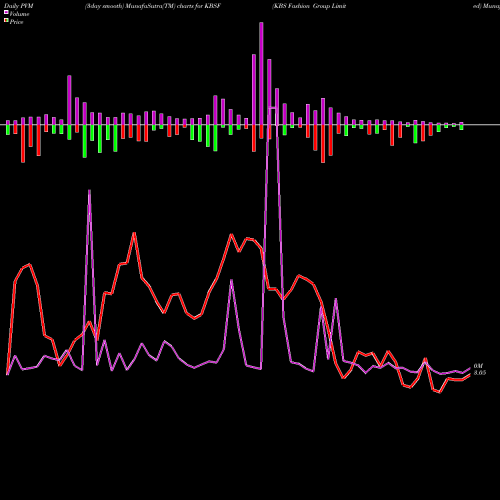Click the Volume legend color swatch
Screen dimensions: 500x500
pyautogui.click(x=6, y=13)
